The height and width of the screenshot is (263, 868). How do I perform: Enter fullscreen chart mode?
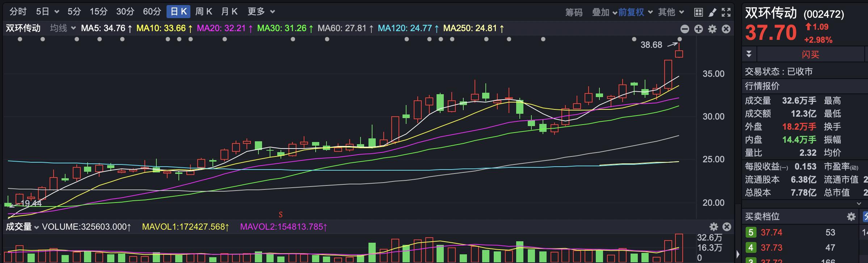pyautogui.click(x=726, y=12)
